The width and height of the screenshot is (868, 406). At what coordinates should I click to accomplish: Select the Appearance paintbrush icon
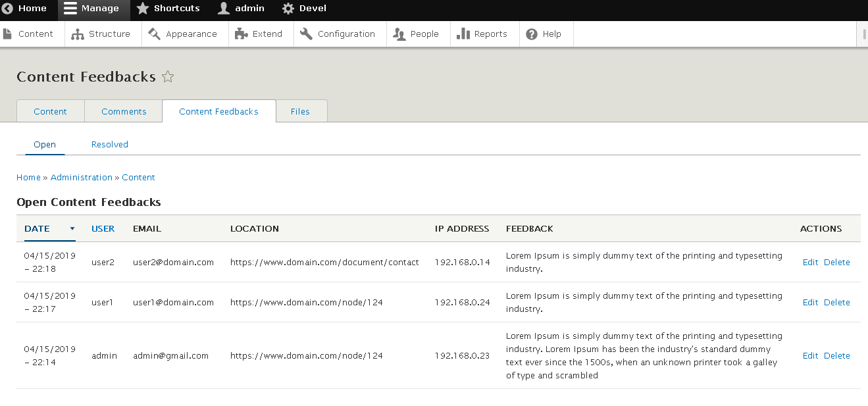pos(154,33)
